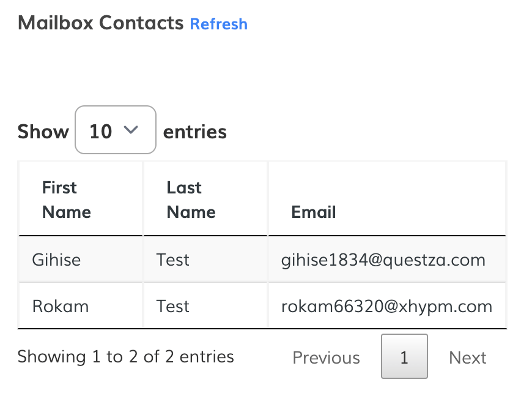The width and height of the screenshot is (532, 393).
Task: Click the value 10 in the entries selector
Action: pyautogui.click(x=101, y=131)
